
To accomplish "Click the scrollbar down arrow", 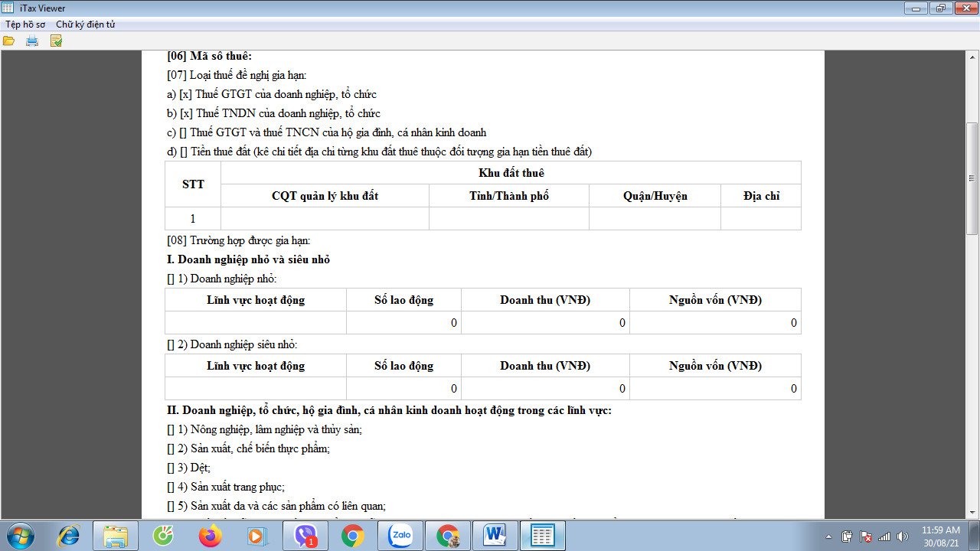I will 972,511.
